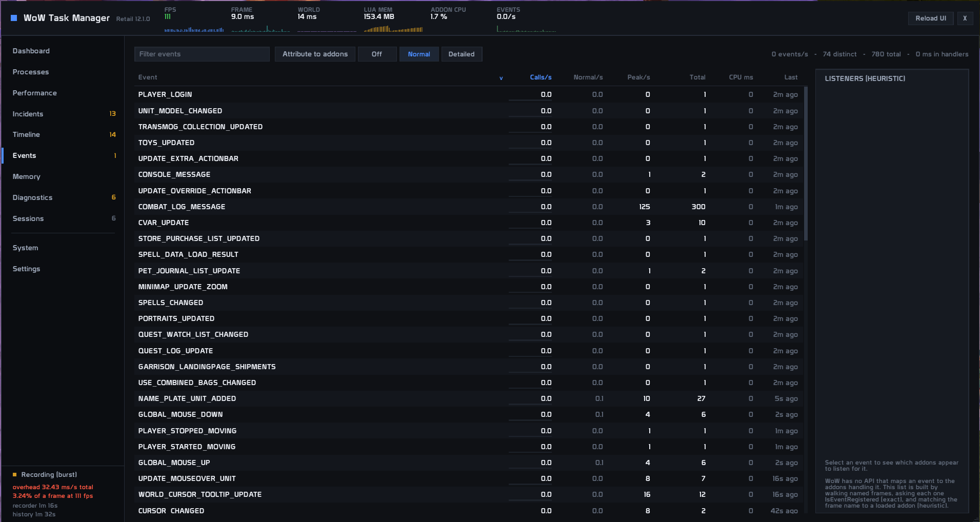Click the events table vertical scrollbar

[x=806, y=164]
